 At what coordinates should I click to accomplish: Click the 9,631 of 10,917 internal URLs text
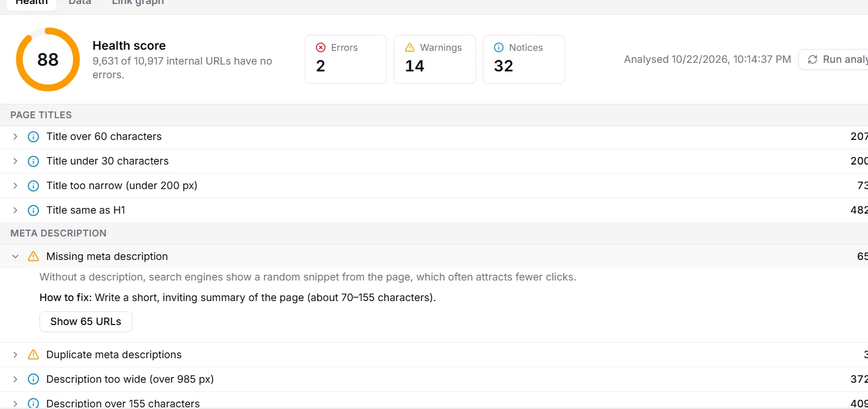coord(183,67)
